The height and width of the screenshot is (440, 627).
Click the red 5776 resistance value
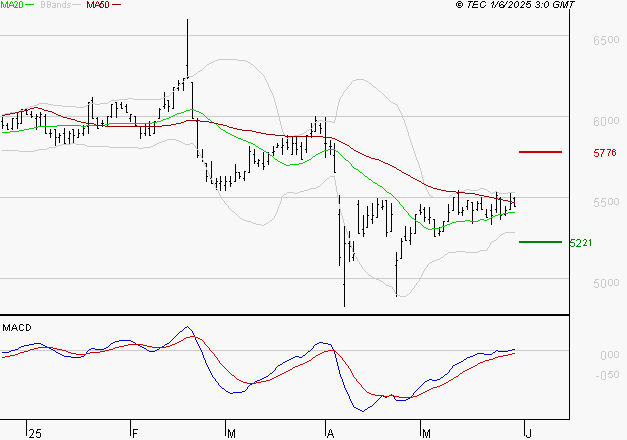pos(605,153)
